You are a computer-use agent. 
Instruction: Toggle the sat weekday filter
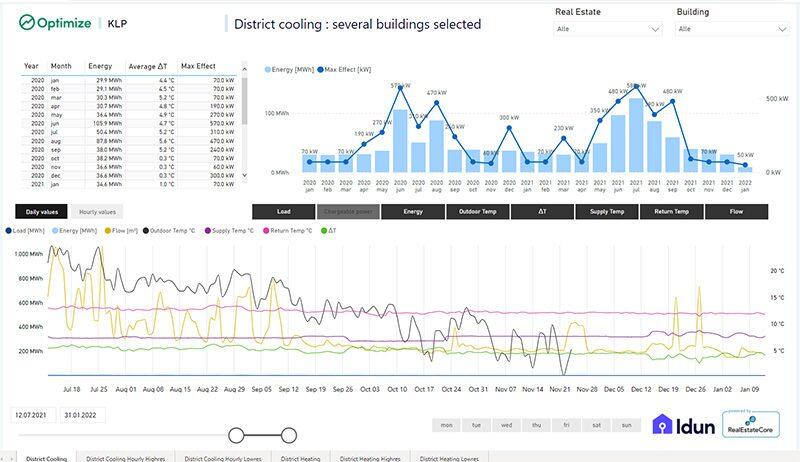pyautogui.click(x=596, y=425)
